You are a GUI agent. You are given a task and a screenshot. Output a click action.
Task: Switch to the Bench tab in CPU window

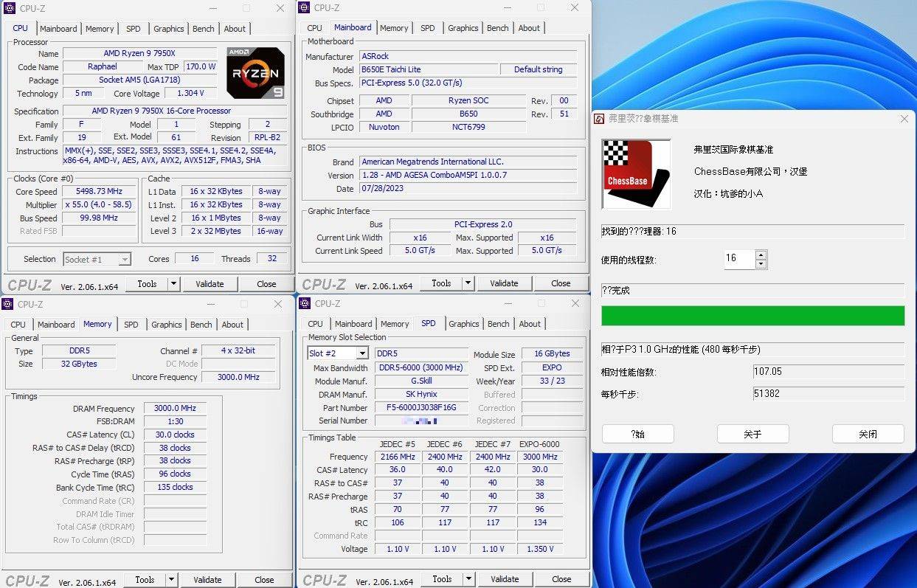tap(203, 28)
